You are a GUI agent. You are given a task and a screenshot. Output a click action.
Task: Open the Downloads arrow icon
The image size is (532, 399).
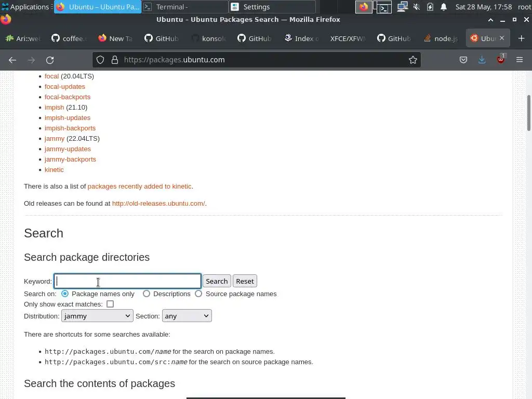point(482,60)
